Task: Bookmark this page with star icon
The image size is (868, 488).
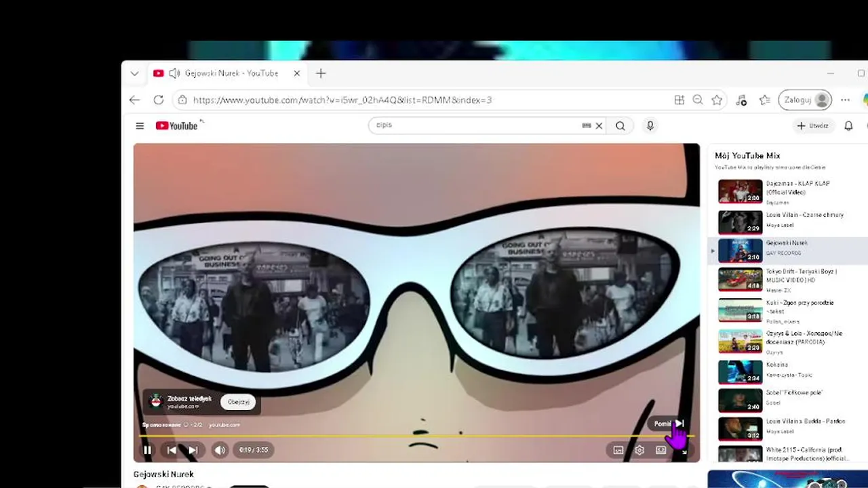Action: tap(717, 100)
